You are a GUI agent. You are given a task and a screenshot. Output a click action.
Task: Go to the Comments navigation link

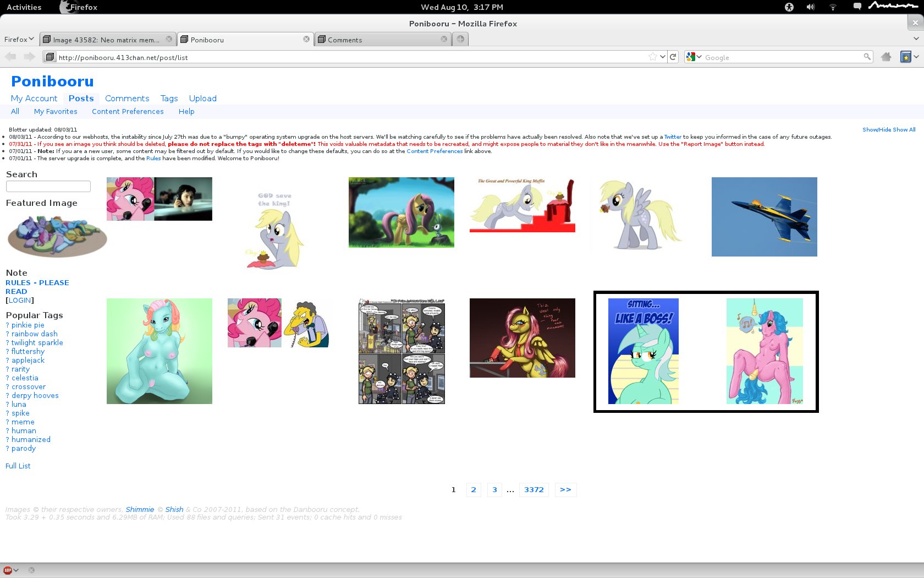click(x=127, y=99)
